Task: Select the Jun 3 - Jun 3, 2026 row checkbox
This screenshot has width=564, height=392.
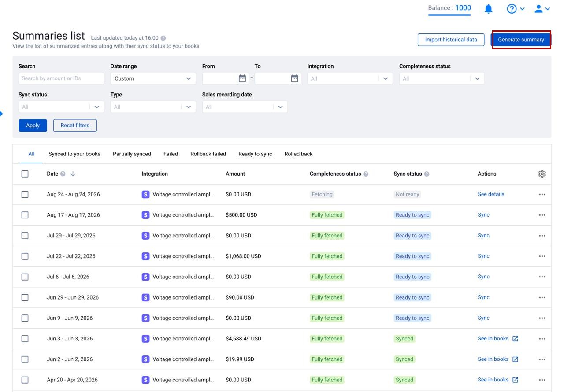Action: [x=25, y=339]
